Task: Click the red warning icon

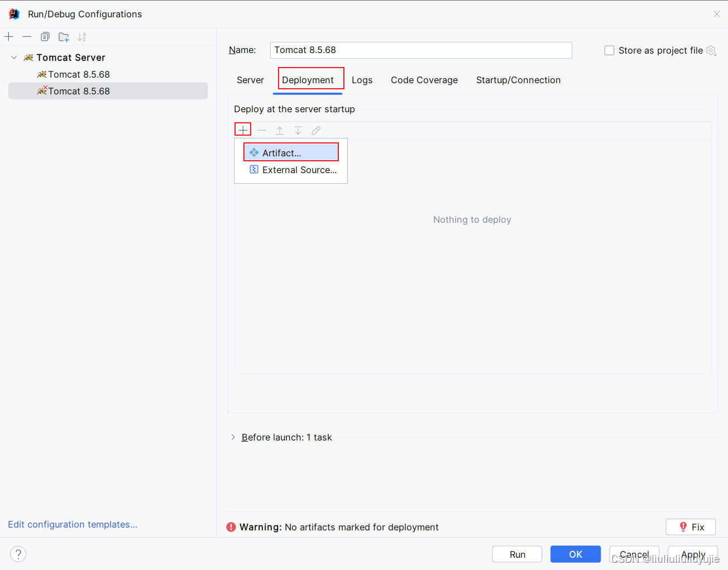Action: point(231,527)
